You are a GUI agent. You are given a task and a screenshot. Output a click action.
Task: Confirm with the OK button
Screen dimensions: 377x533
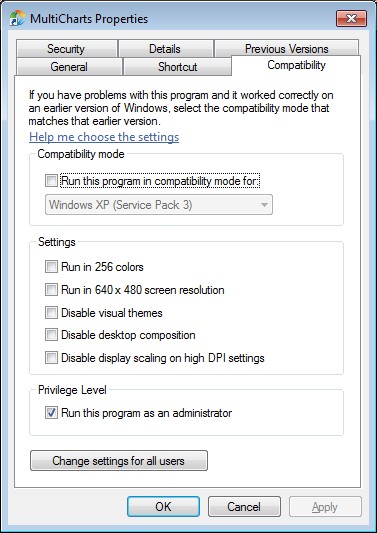point(163,506)
